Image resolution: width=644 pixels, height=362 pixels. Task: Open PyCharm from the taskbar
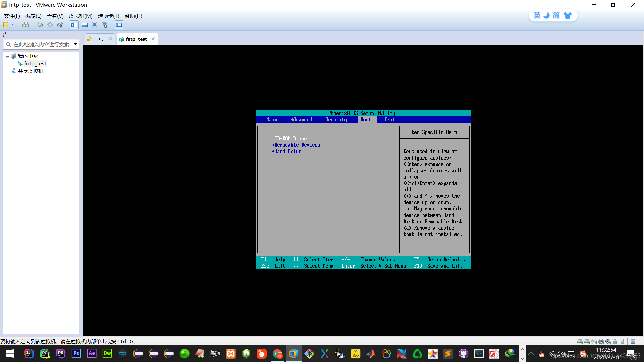click(45, 354)
